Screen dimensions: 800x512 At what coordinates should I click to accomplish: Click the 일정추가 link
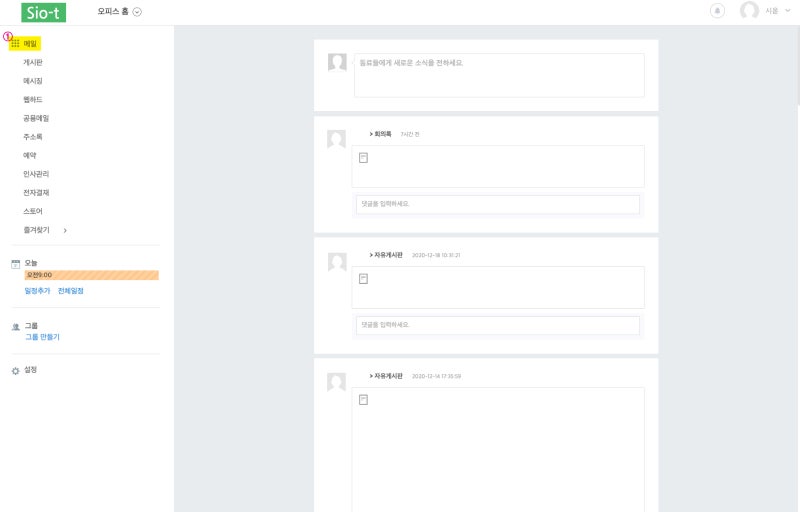point(37,291)
